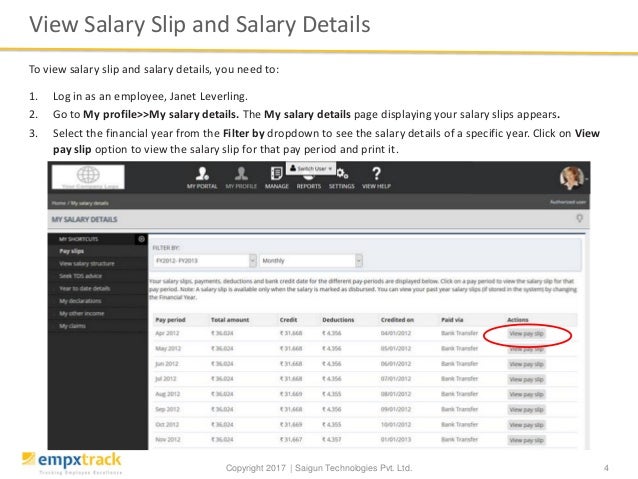
Task: Open View salary structure shortcut
Action: pos(87,263)
